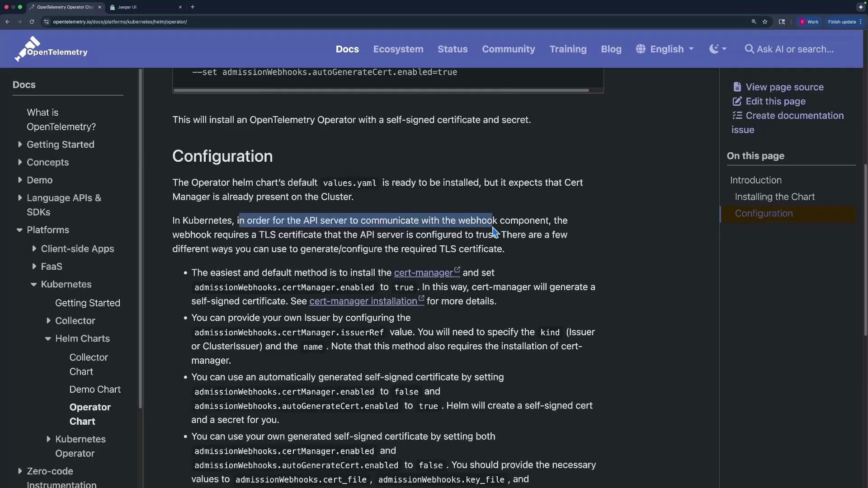Click the moon dark mode icon
Image resolution: width=868 pixels, height=488 pixels.
(x=714, y=49)
